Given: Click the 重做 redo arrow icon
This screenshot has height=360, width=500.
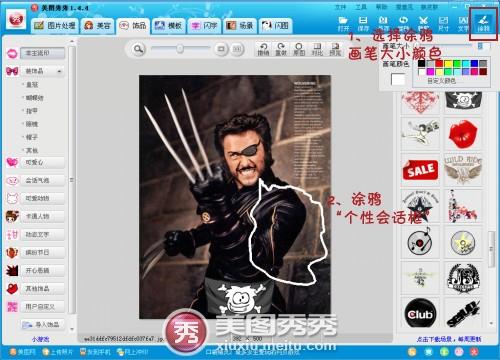Looking at the screenshot, I should [281, 49].
